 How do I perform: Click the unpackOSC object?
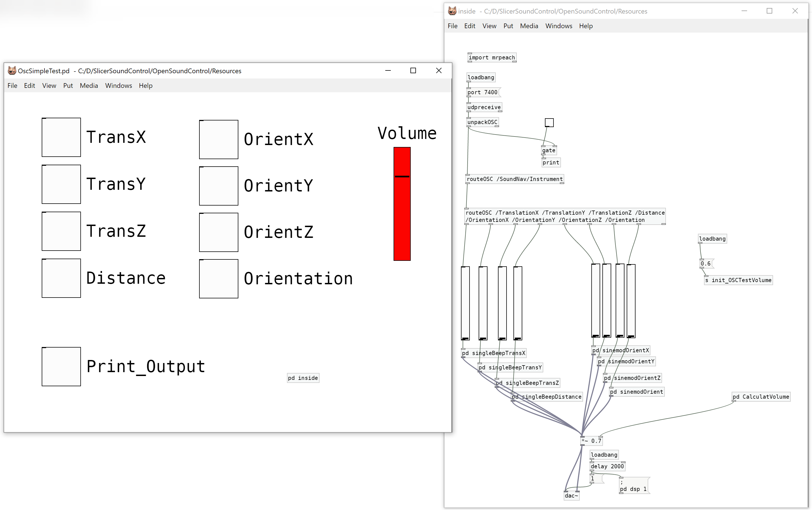(481, 122)
